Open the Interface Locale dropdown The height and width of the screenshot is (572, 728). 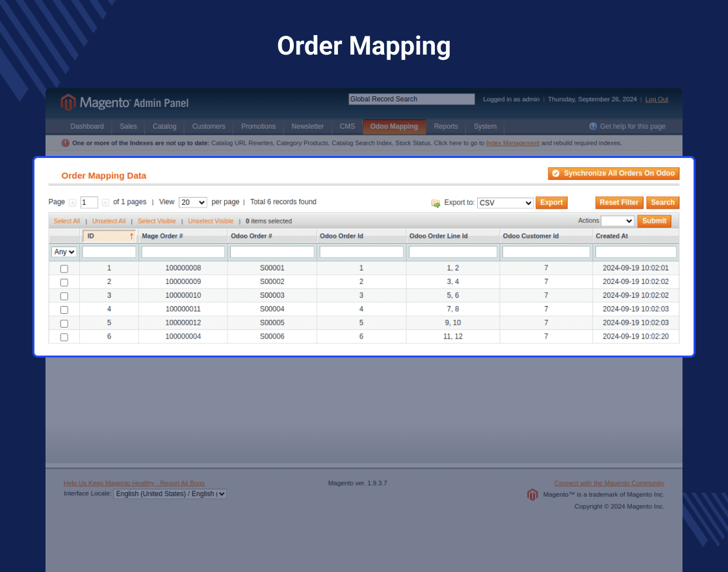tap(170, 494)
